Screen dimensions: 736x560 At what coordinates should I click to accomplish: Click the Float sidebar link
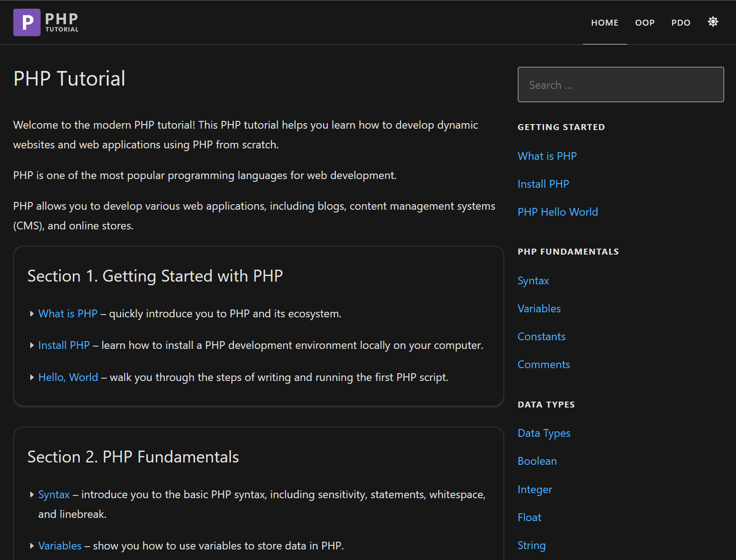coord(529,517)
